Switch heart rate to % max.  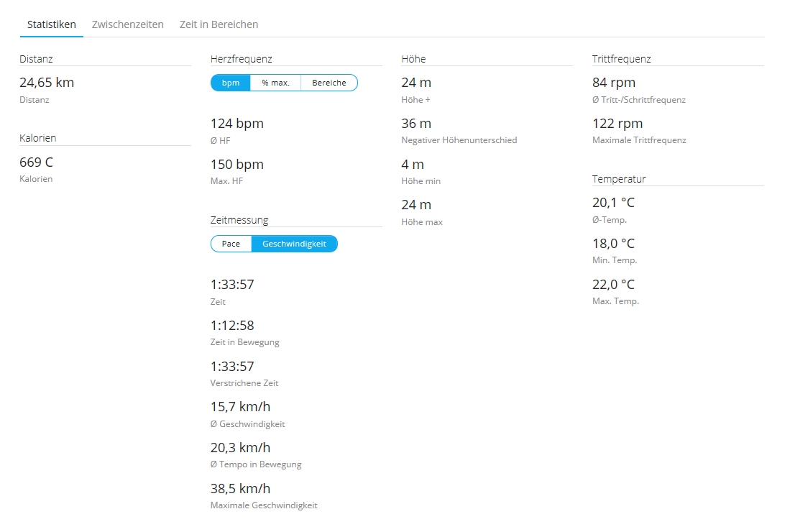tap(275, 83)
